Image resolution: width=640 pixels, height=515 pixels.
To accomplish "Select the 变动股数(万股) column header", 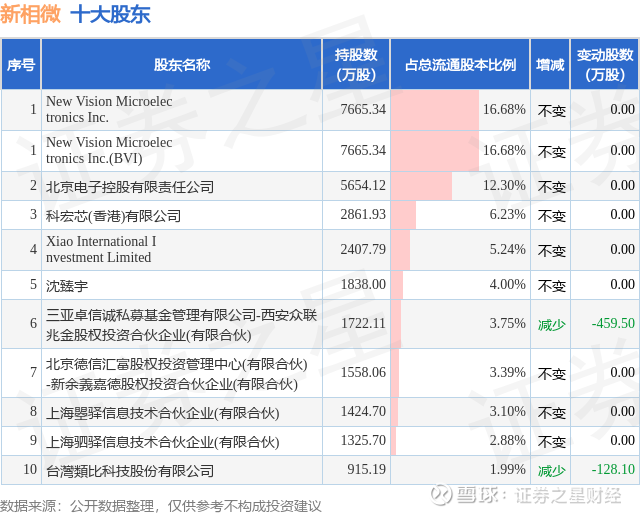I will tap(605, 64).
